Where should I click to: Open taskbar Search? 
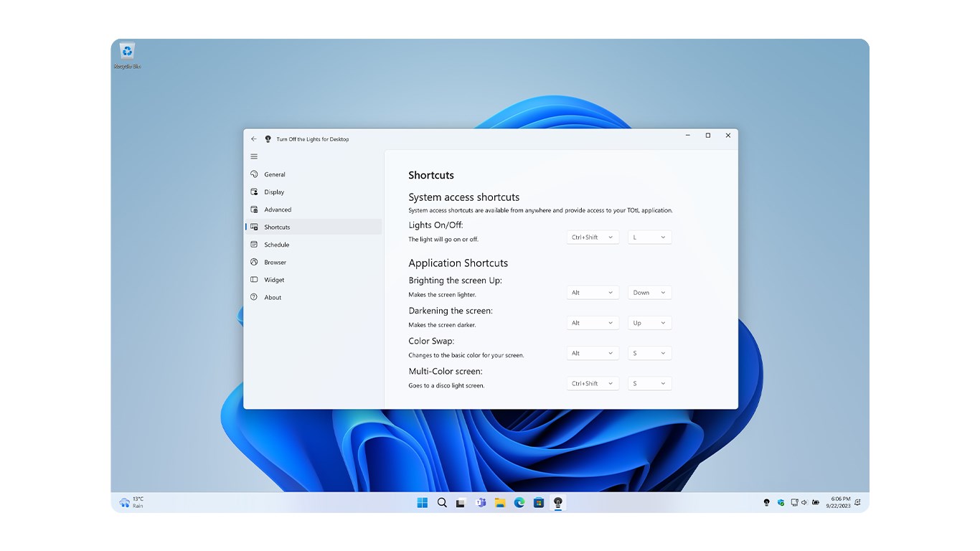[x=442, y=502]
